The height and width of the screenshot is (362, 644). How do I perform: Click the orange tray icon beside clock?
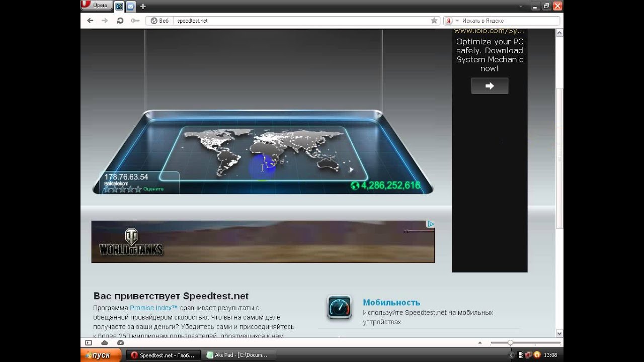tap(537, 355)
